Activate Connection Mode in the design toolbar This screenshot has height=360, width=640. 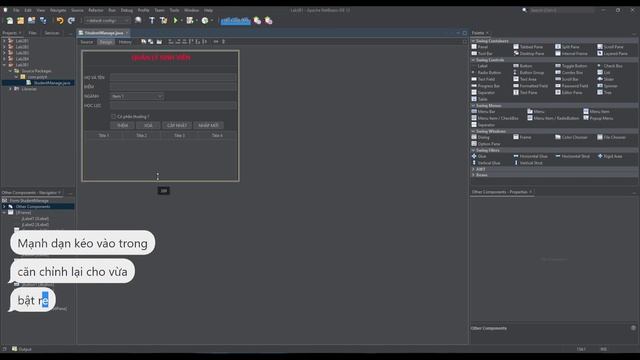pos(151,42)
